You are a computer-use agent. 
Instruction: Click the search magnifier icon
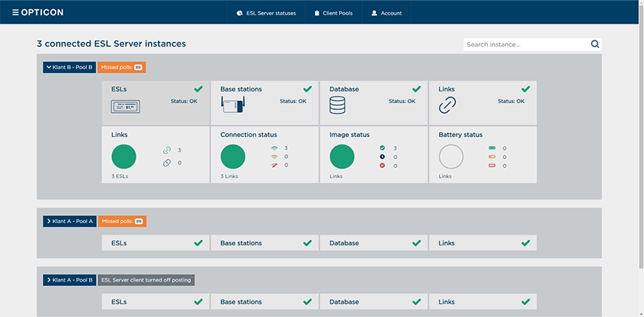click(595, 44)
